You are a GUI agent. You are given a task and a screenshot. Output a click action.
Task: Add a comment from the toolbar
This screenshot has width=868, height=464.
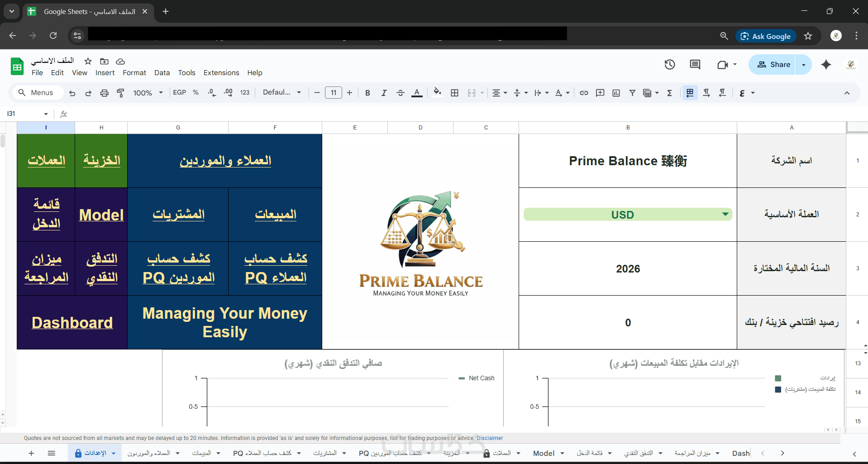pos(600,93)
